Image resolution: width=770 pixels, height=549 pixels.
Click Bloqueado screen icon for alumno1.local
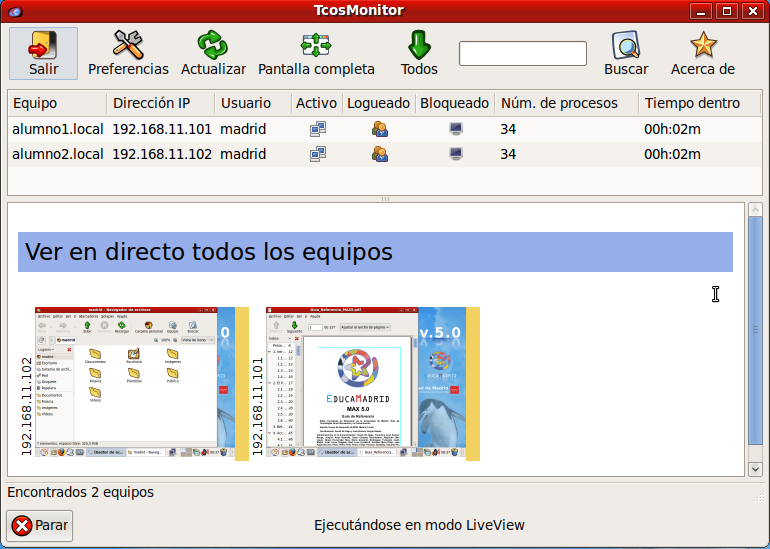pos(456,129)
